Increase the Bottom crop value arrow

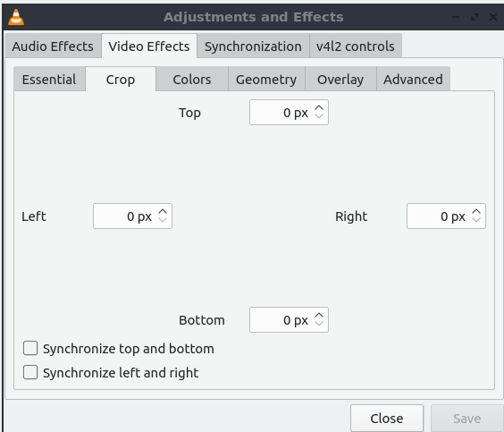pos(319,316)
